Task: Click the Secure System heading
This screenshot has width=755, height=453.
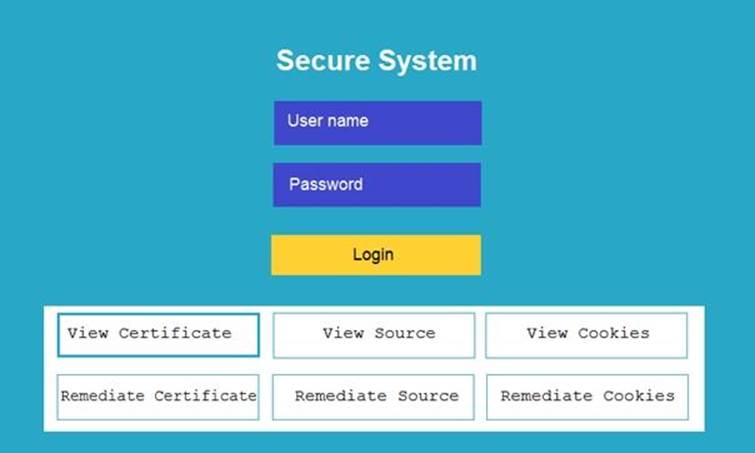Action: click(x=376, y=61)
